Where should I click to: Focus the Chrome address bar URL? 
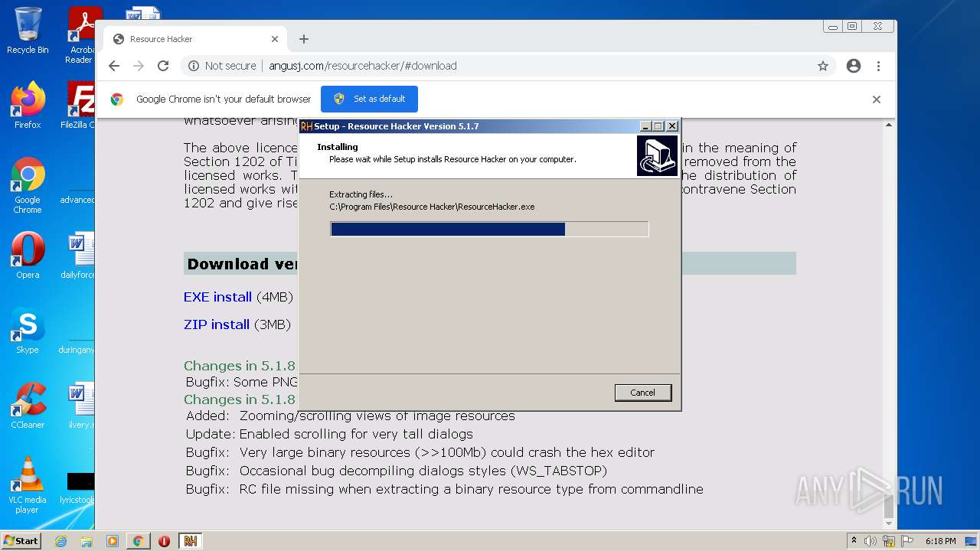pos(363,66)
